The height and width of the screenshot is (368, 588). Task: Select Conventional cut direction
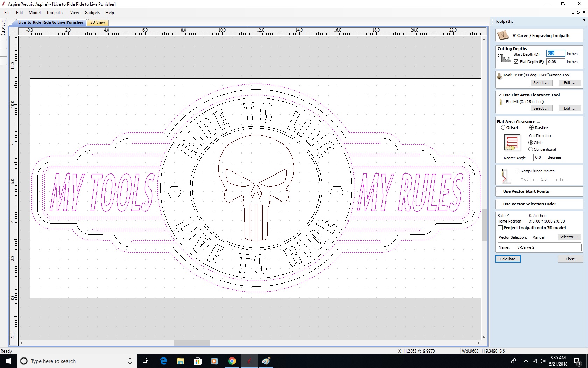click(531, 149)
